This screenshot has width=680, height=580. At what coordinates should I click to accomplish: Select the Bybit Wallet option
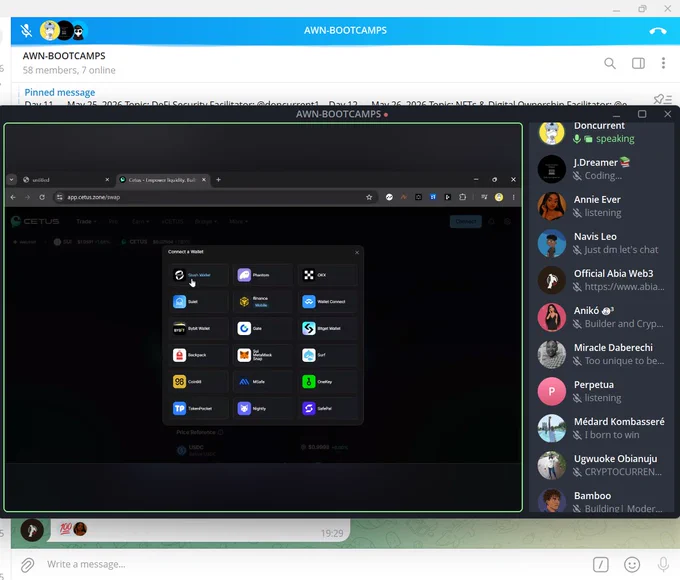[x=199, y=328]
